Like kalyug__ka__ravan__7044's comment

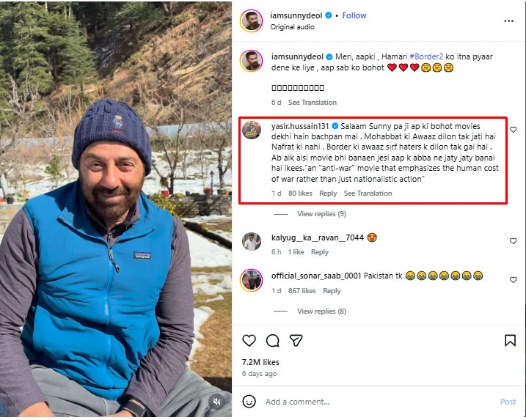pos(514,241)
